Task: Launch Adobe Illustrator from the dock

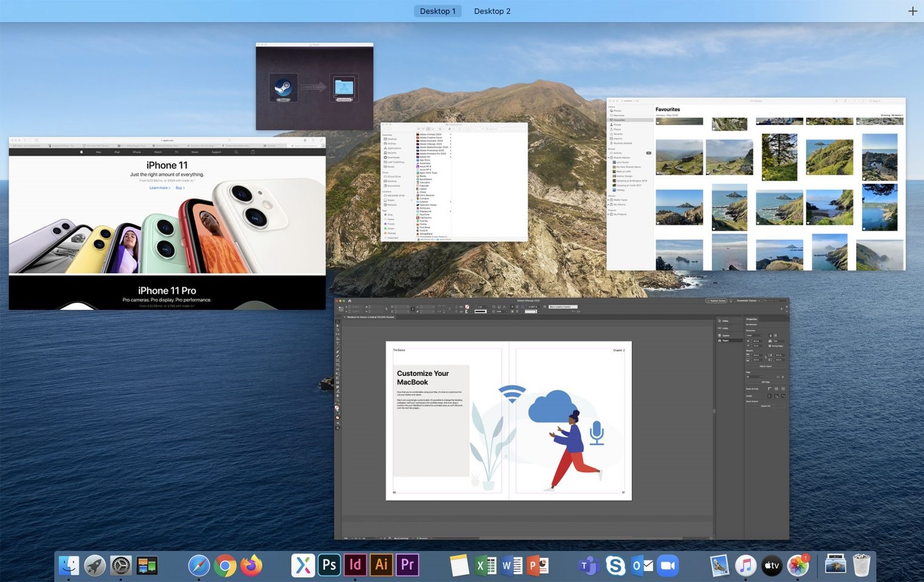Action: click(x=381, y=566)
